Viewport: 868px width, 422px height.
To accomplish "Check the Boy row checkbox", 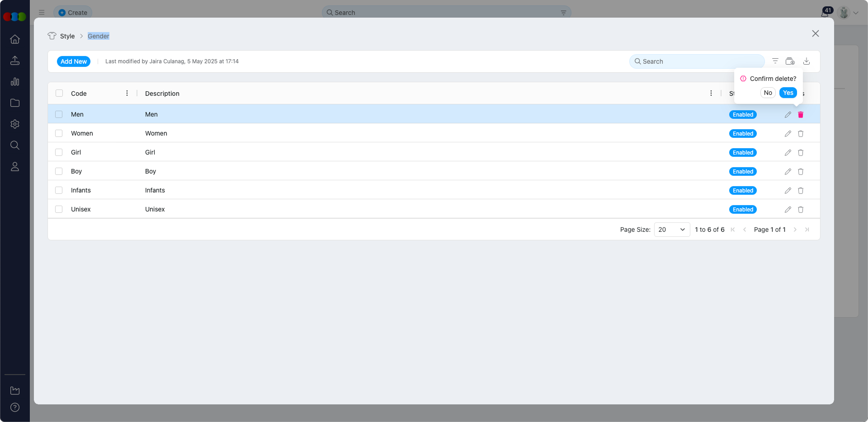I will 59,171.
